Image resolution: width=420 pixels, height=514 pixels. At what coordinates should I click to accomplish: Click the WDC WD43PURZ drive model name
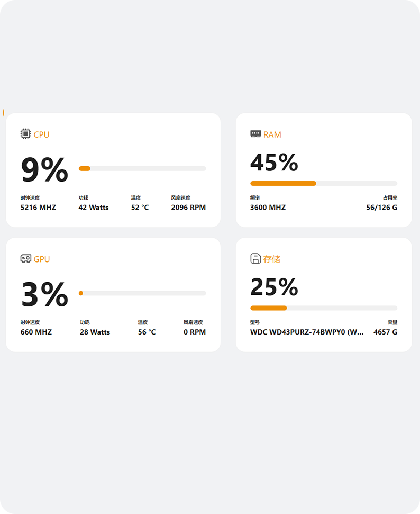click(307, 332)
